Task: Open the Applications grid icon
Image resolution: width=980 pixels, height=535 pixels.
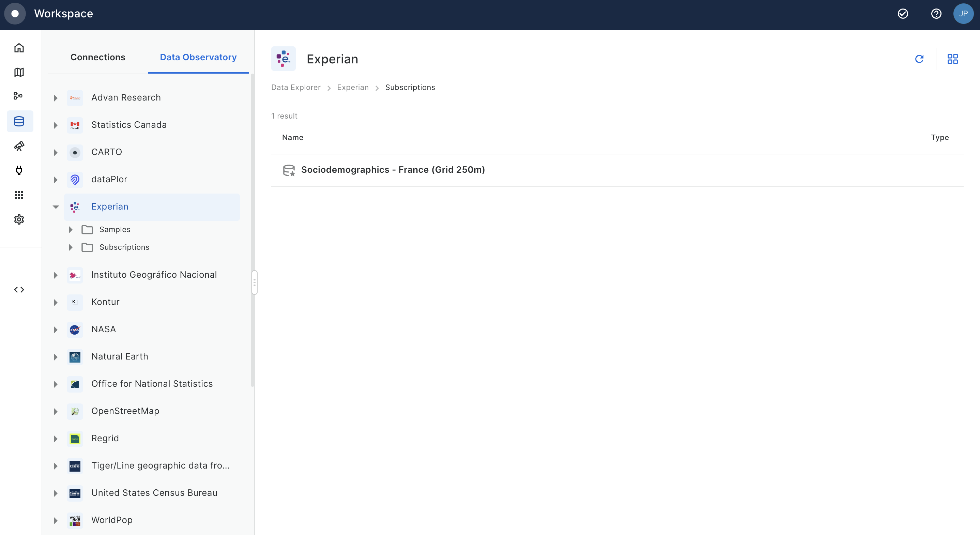Action: [19, 195]
